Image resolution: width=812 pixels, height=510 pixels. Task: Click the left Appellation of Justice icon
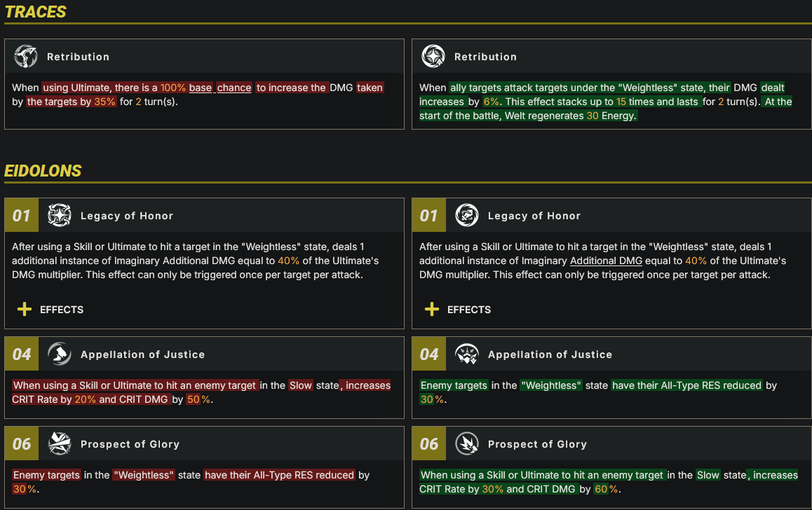pos(60,354)
